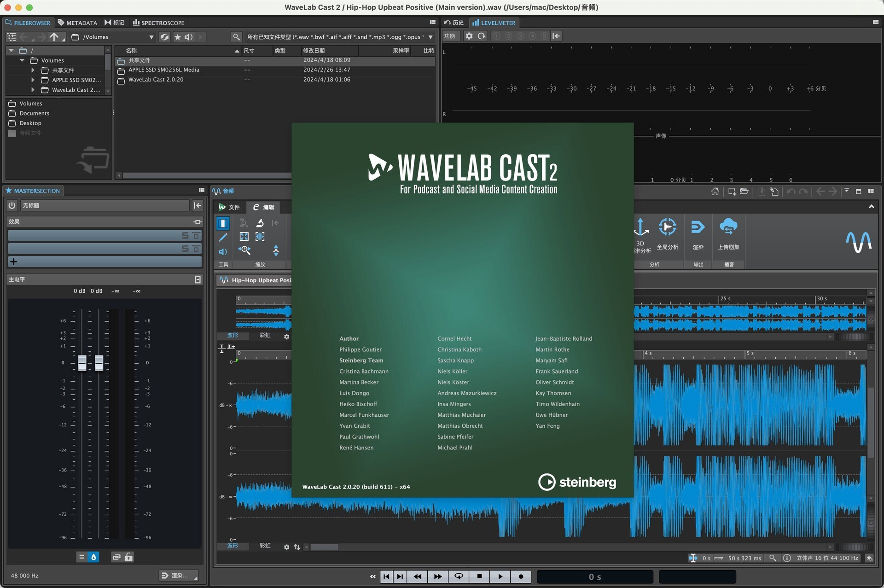The image size is (884, 588).
Task: Click the undo arrow icon
Action: point(791,192)
